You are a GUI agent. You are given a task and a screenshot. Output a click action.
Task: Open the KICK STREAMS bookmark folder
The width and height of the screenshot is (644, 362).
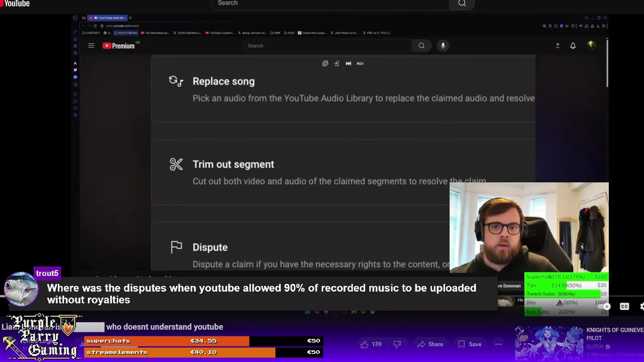[x=126, y=33]
